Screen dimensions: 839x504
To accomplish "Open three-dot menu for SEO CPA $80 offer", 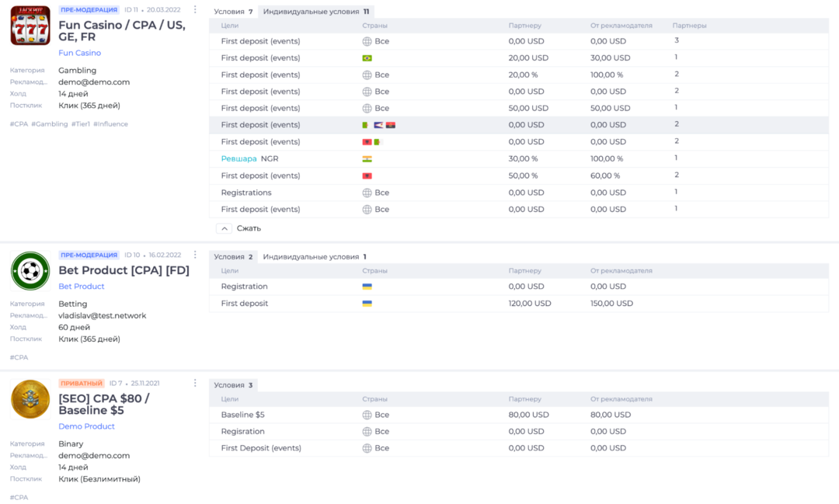I will 195,383.
